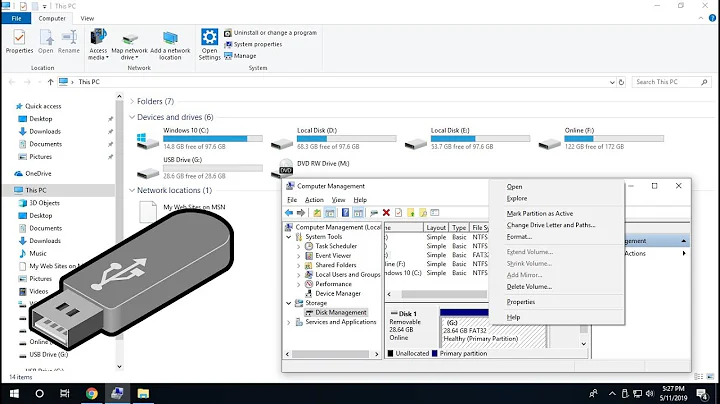The height and width of the screenshot is (404, 720).
Task: Choose Delete Volume... from context menu
Action: [x=529, y=286]
